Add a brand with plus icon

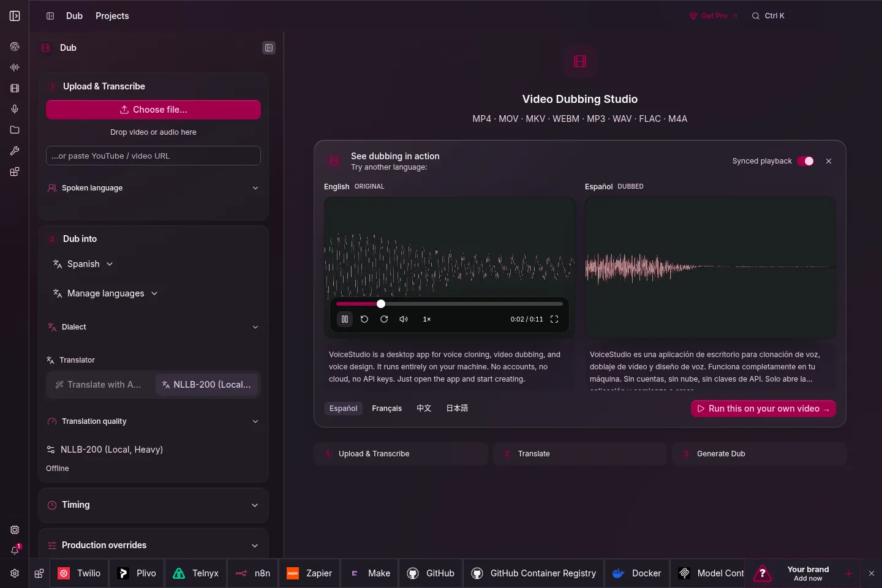point(849,573)
